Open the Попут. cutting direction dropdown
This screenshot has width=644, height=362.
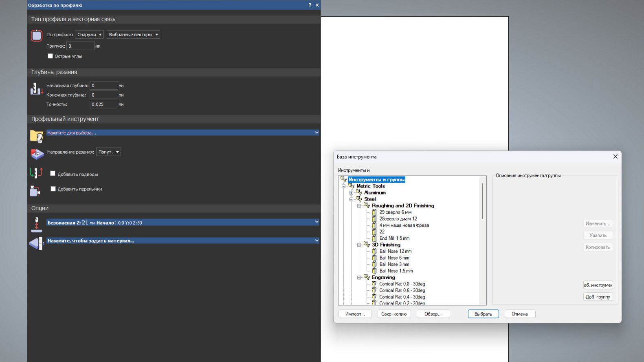click(x=108, y=152)
